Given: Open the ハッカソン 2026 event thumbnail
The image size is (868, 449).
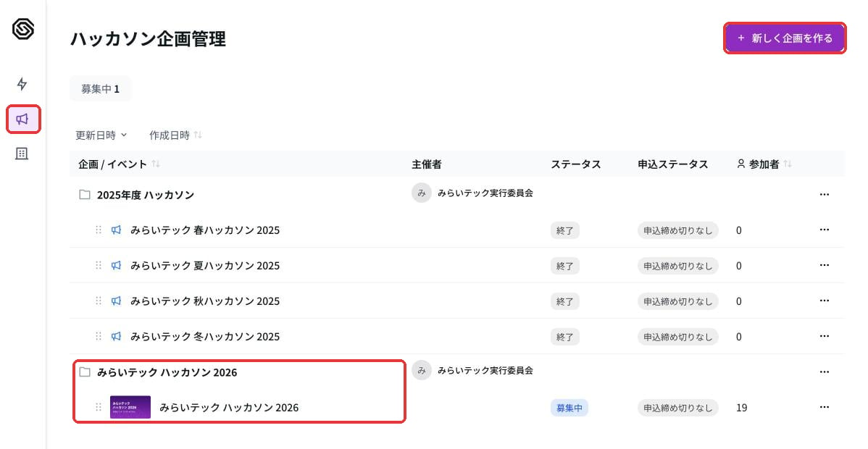Looking at the screenshot, I should coord(130,407).
